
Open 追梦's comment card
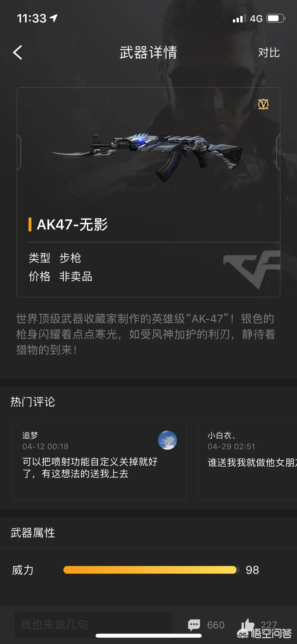pyautogui.click(x=100, y=460)
